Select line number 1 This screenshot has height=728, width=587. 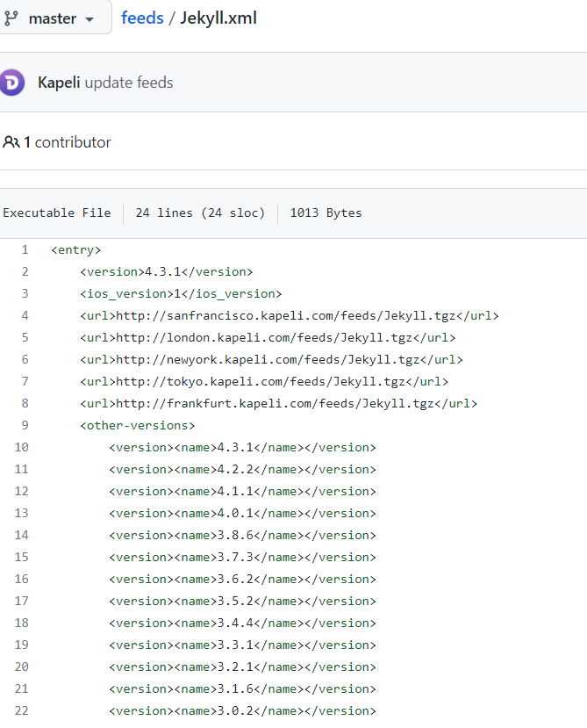pyautogui.click(x=25, y=250)
